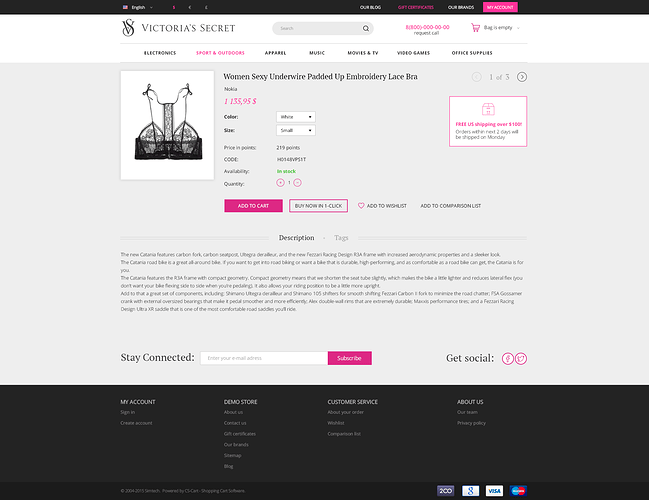The image size is (649, 500).
Task: Click footer Our brands link
Action: point(236,445)
